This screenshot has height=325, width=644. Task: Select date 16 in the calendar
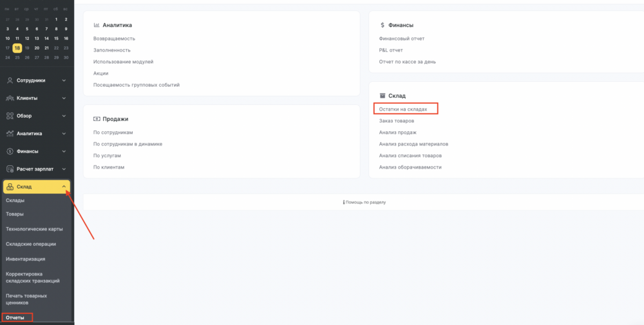point(66,39)
